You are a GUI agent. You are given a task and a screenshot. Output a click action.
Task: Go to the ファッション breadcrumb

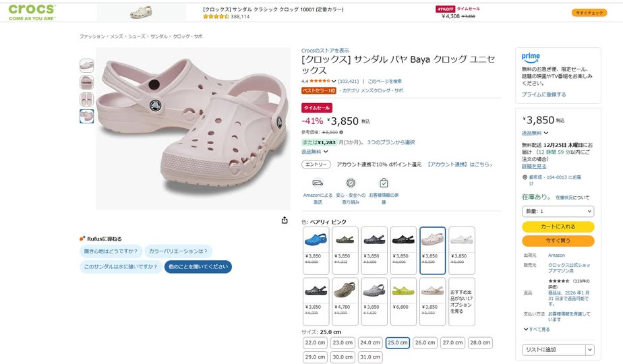pos(92,36)
